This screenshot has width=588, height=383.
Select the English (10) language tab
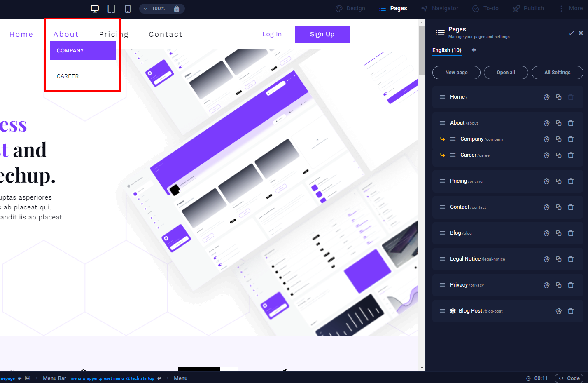click(446, 50)
